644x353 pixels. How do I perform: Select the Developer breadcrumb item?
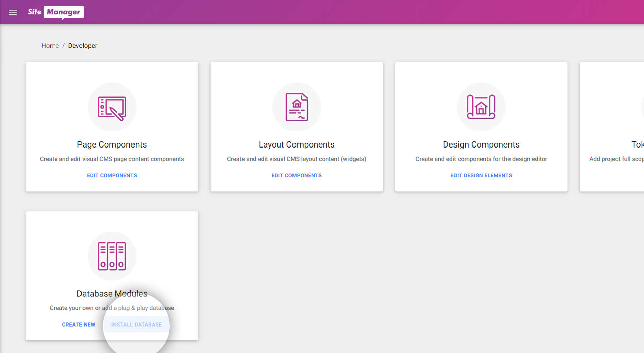coord(83,46)
